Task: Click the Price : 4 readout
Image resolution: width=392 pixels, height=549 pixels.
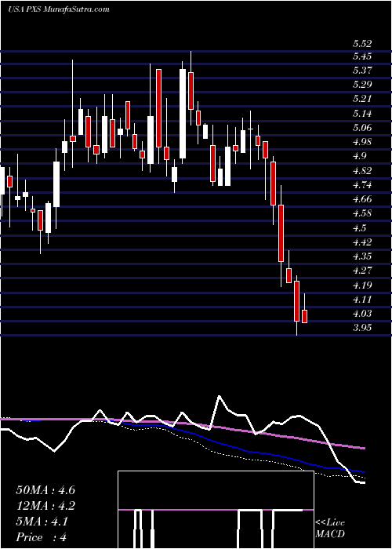Action: 41,537
